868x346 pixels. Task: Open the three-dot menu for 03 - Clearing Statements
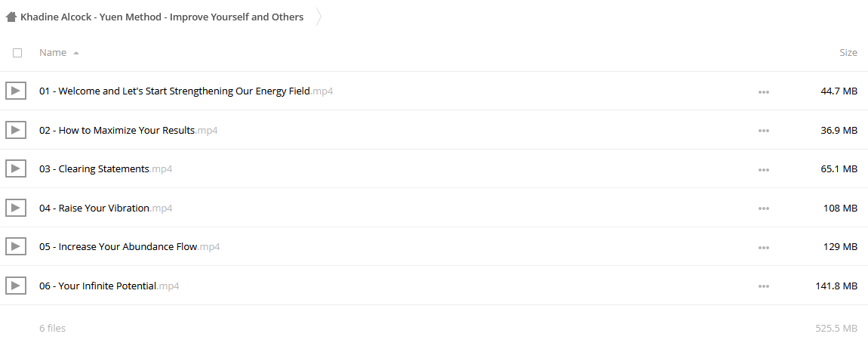[763, 170]
